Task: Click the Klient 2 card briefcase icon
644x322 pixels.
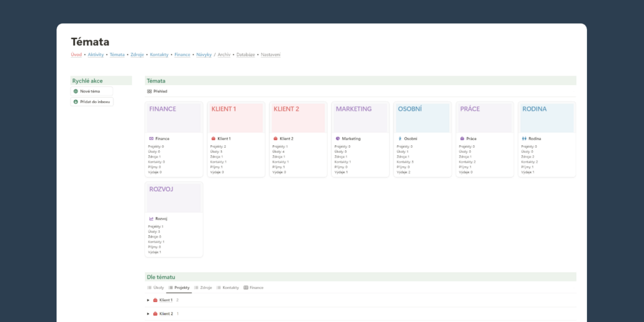Action: 276,139
